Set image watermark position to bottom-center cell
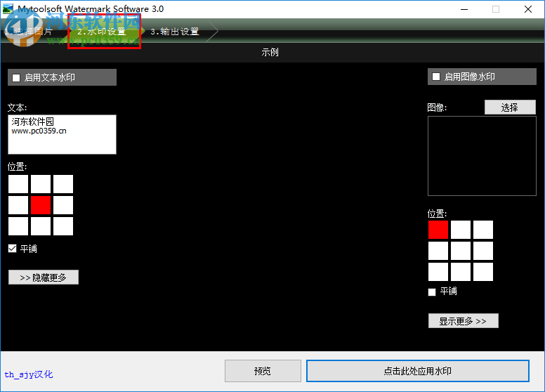 (461, 272)
